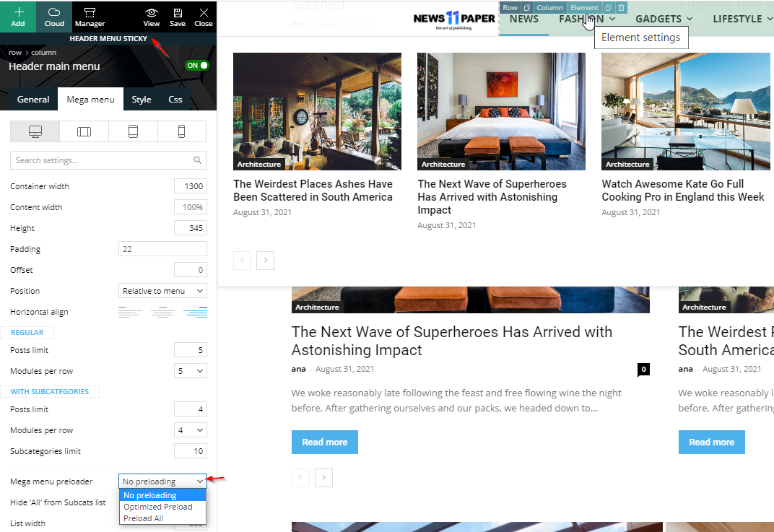
Task: Open 'The Weirdest Places Ashes' mega menu title
Action: [x=313, y=191]
